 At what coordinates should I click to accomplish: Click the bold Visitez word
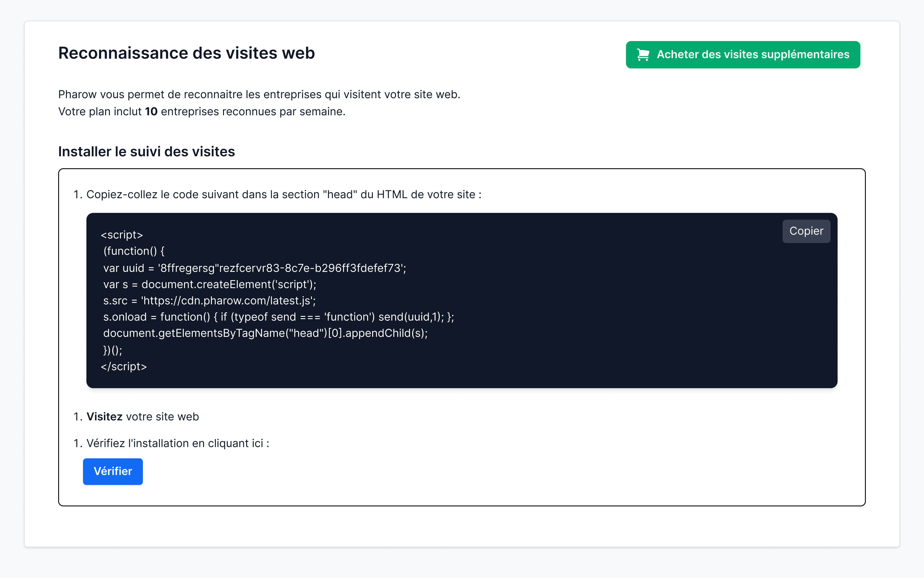(x=104, y=417)
